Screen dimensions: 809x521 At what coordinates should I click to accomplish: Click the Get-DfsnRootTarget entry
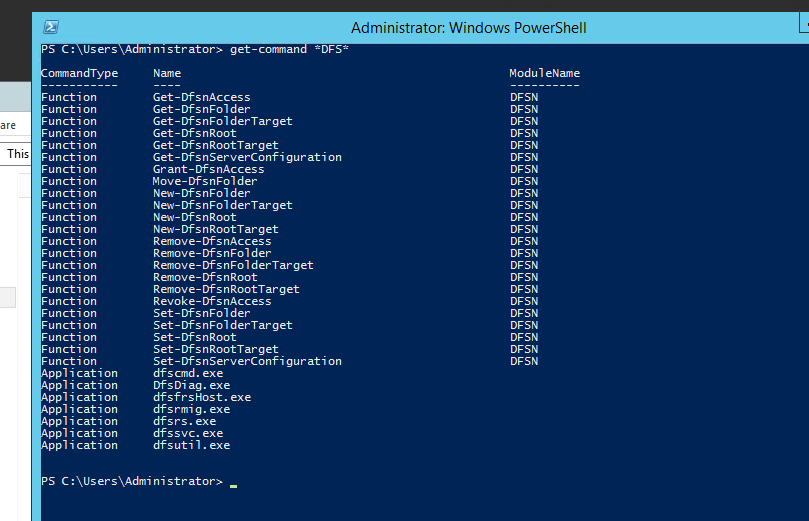point(215,145)
